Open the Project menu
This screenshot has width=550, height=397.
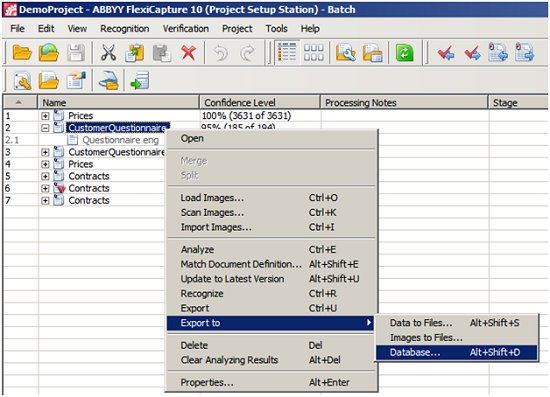coord(237,29)
